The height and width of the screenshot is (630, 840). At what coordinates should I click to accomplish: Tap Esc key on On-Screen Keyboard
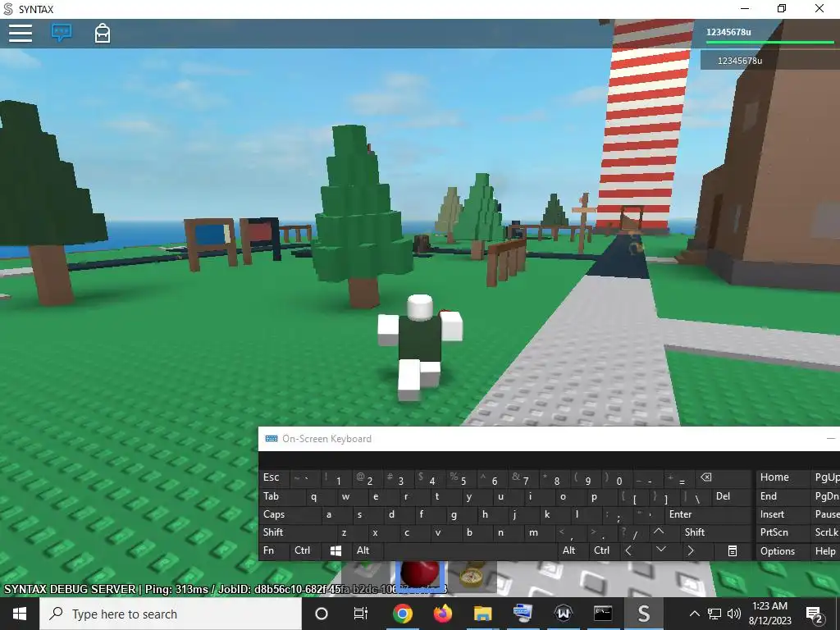274,478
